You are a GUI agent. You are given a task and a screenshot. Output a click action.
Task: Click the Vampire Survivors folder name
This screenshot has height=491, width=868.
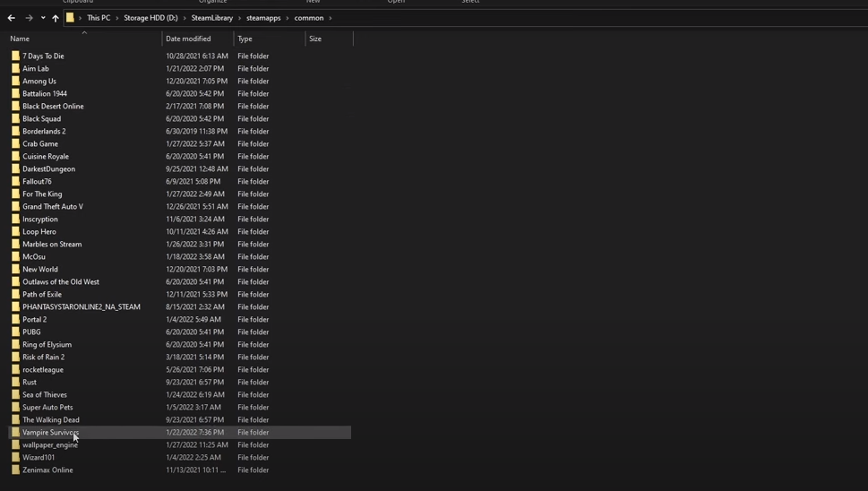pos(50,433)
